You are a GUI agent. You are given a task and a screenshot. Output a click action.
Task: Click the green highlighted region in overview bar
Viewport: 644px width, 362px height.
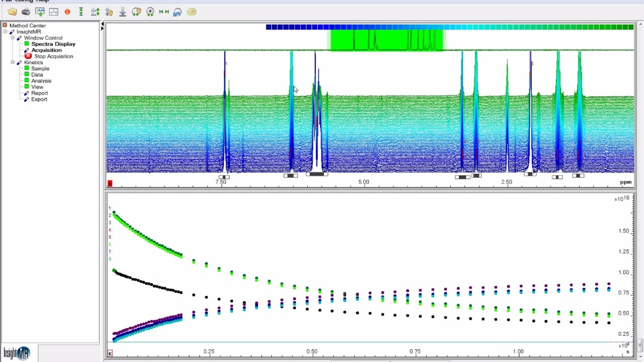(386, 40)
